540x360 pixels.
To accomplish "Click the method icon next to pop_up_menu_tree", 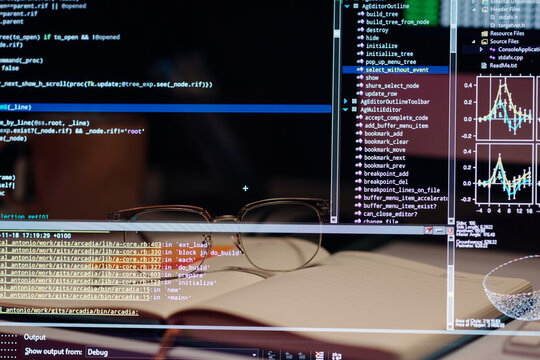I will pos(360,61).
